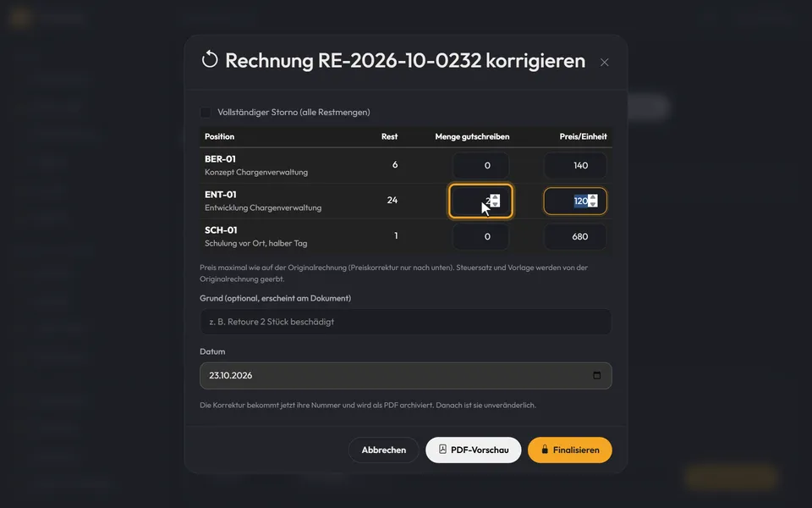Viewport: 812px width, 508px height.
Task: Select the SCH-01 position label
Action: [x=221, y=230]
